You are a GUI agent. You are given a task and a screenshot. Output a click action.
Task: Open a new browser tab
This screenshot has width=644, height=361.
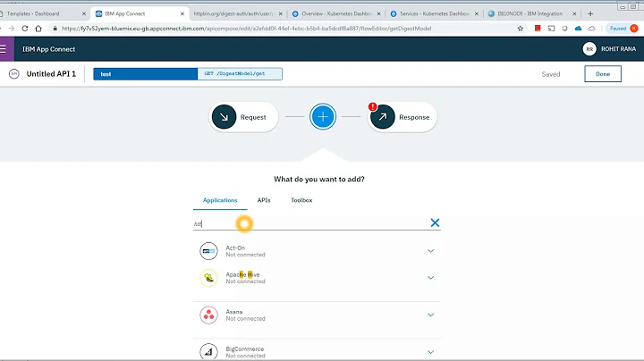[x=590, y=13]
